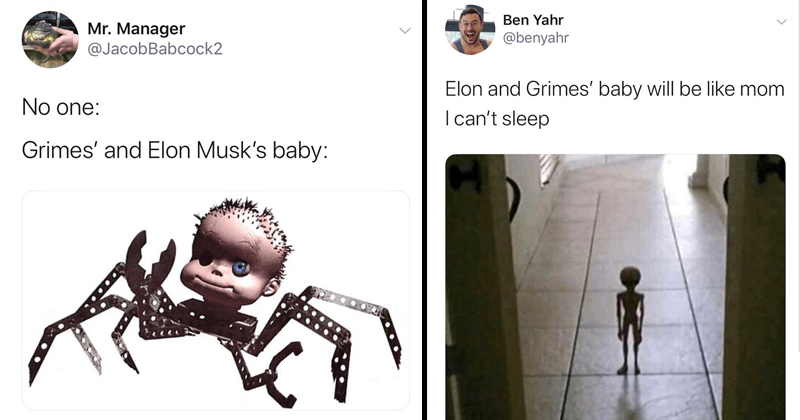
Task: Open the spider baby toy image
Action: point(215,300)
